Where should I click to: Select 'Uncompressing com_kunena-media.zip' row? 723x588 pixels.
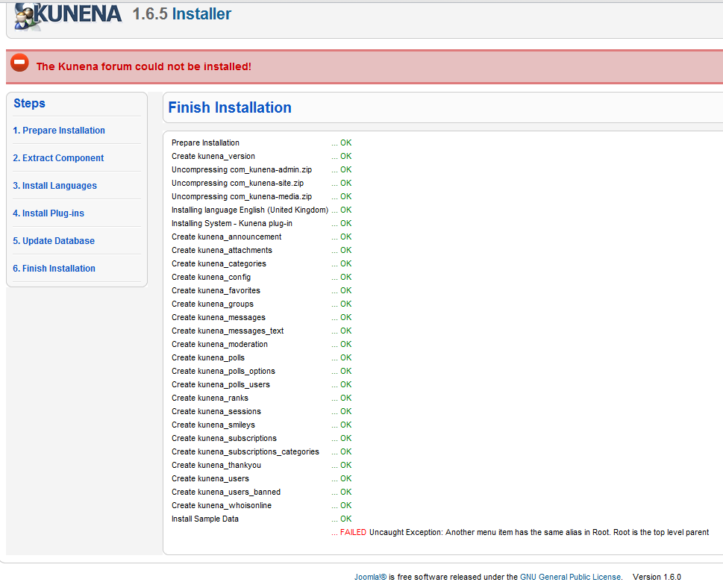pos(261,196)
